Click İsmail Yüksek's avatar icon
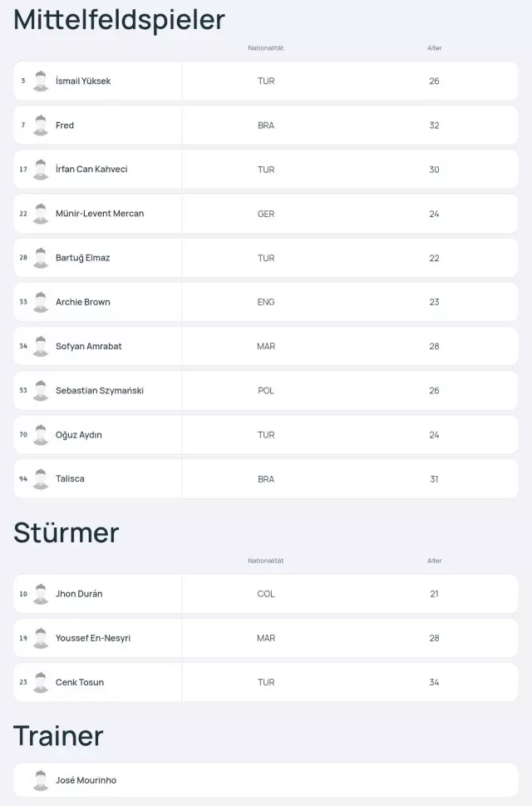Image resolution: width=532 pixels, height=806 pixels. (x=41, y=82)
